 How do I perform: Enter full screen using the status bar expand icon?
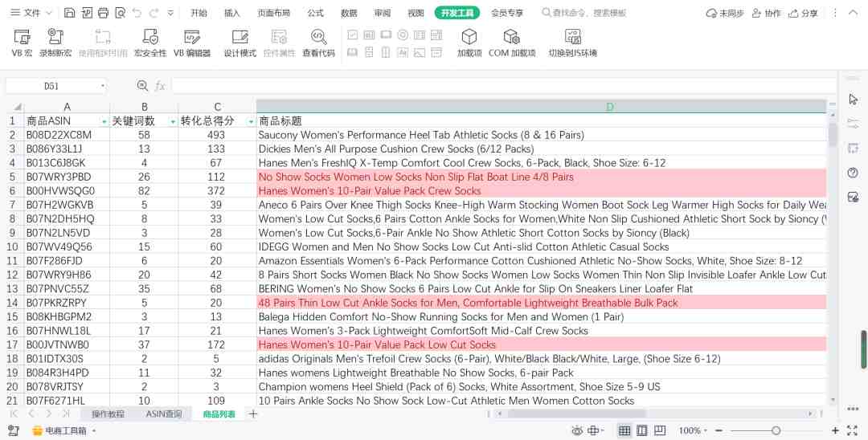pos(853,430)
